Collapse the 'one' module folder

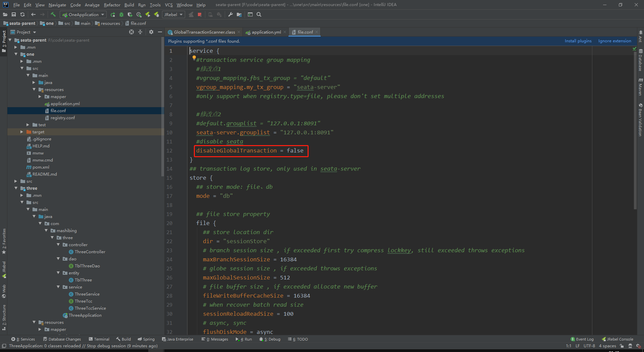pyautogui.click(x=16, y=54)
